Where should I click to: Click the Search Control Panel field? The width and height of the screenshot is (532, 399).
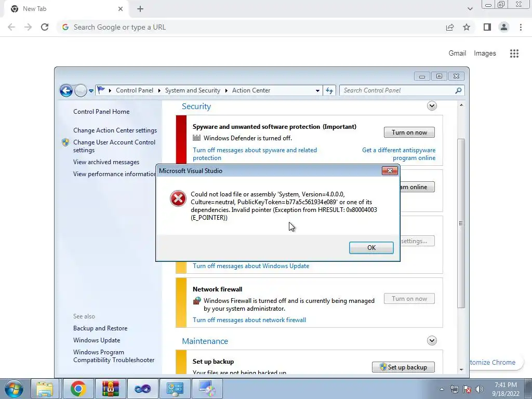[402, 90]
